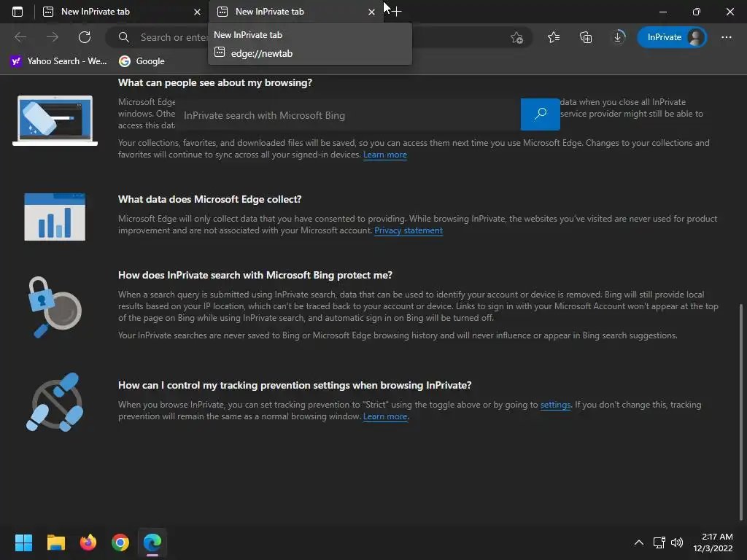Close the first New InPrivate tab

197,12
